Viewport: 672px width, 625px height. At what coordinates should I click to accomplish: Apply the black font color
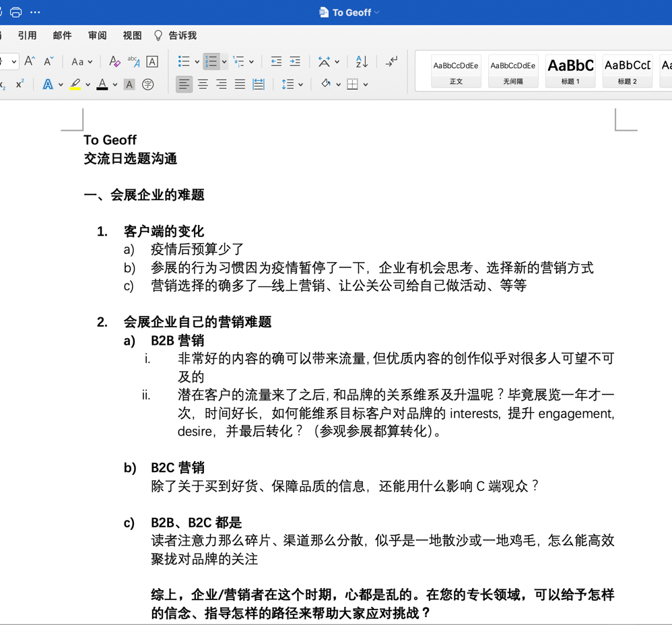pos(102,84)
